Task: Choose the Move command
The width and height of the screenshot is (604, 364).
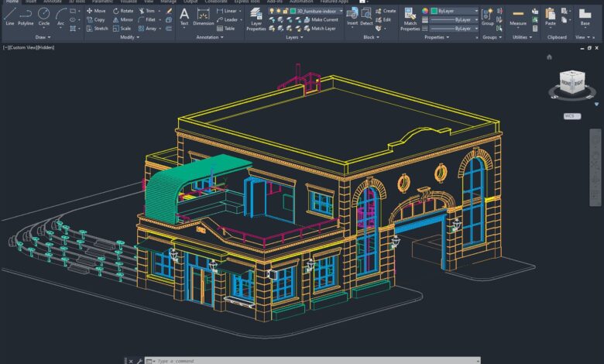Action: pyautogui.click(x=96, y=11)
